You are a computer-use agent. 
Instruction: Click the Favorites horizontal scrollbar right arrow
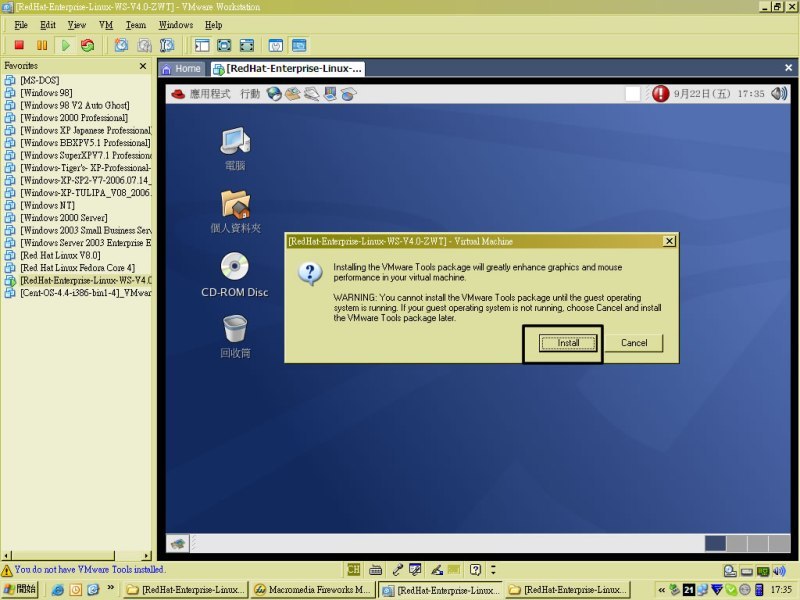pos(147,555)
